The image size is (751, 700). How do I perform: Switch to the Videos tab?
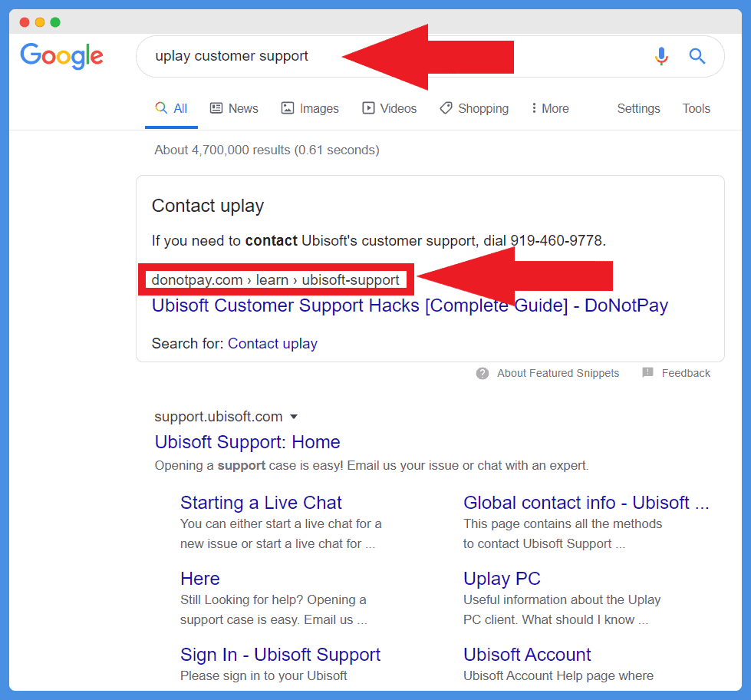tap(390, 108)
